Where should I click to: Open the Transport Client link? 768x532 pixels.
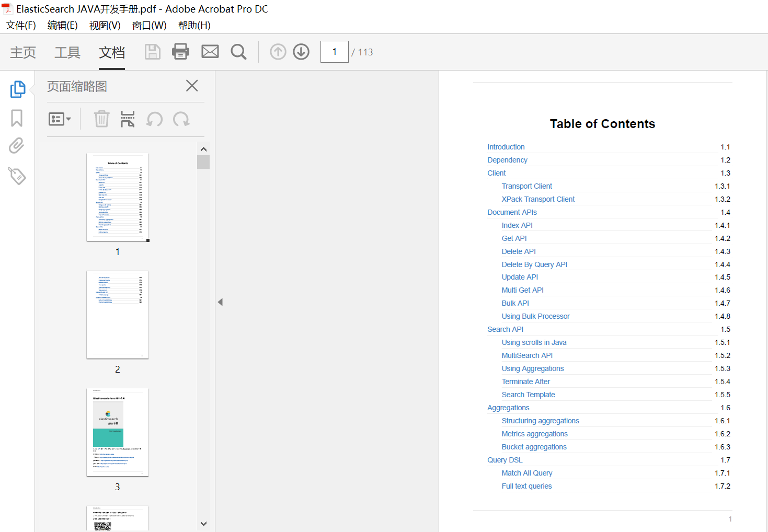coord(526,186)
